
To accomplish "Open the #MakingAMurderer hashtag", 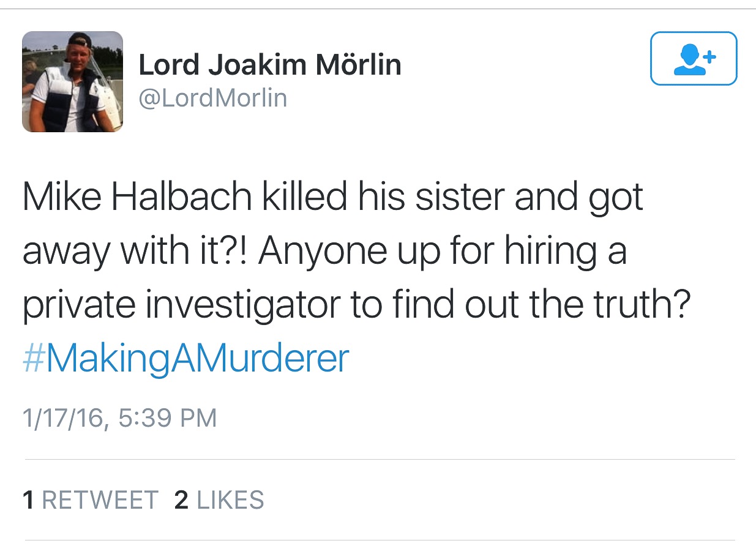I will pyautogui.click(x=185, y=359).
